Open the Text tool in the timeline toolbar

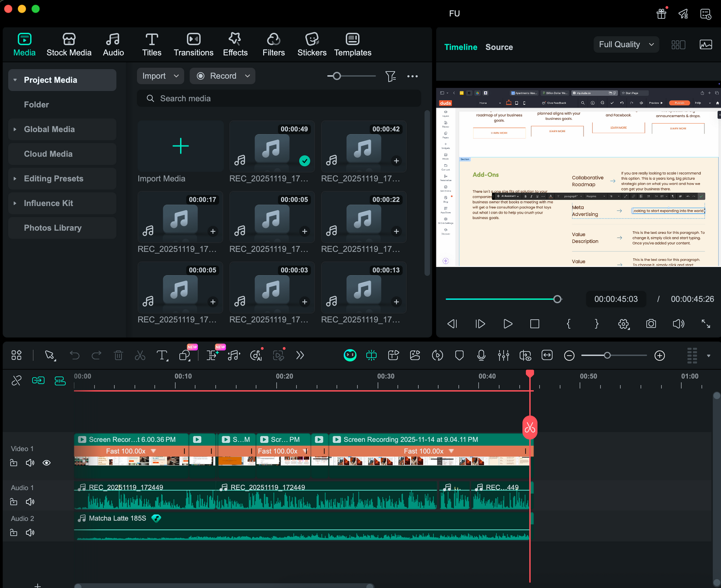[162, 355]
